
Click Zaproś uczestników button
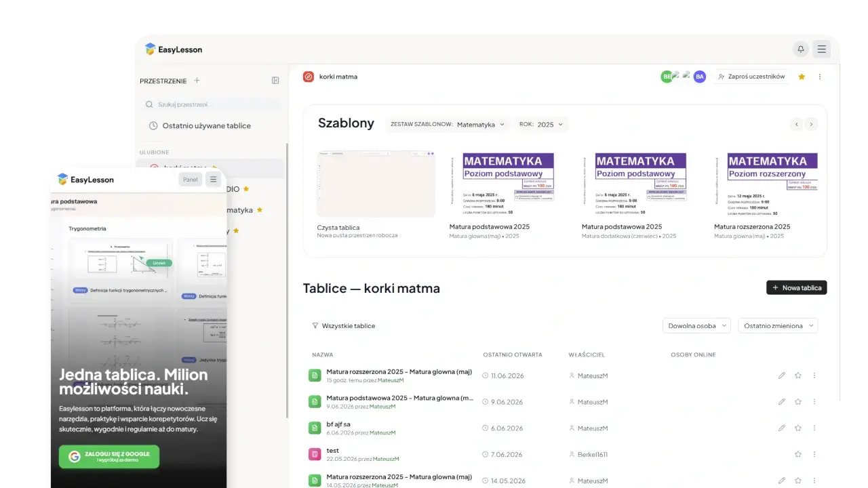(751, 77)
